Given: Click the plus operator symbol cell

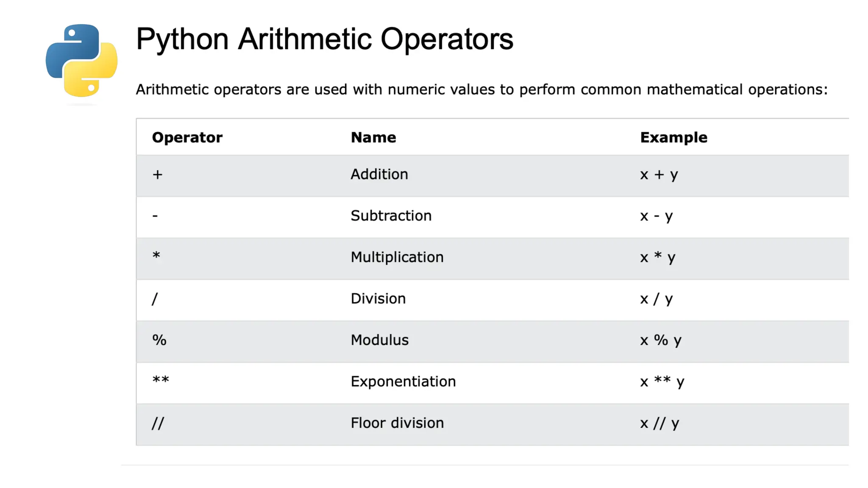Looking at the screenshot, I should click(x=157, y=175).
